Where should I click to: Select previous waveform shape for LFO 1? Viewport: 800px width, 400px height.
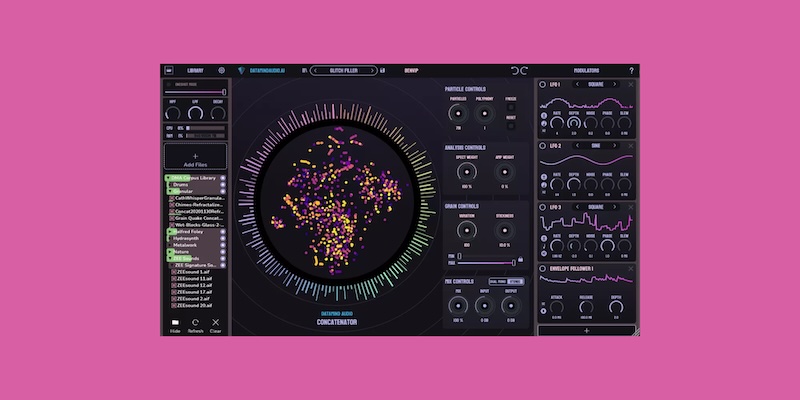[577, 84]
